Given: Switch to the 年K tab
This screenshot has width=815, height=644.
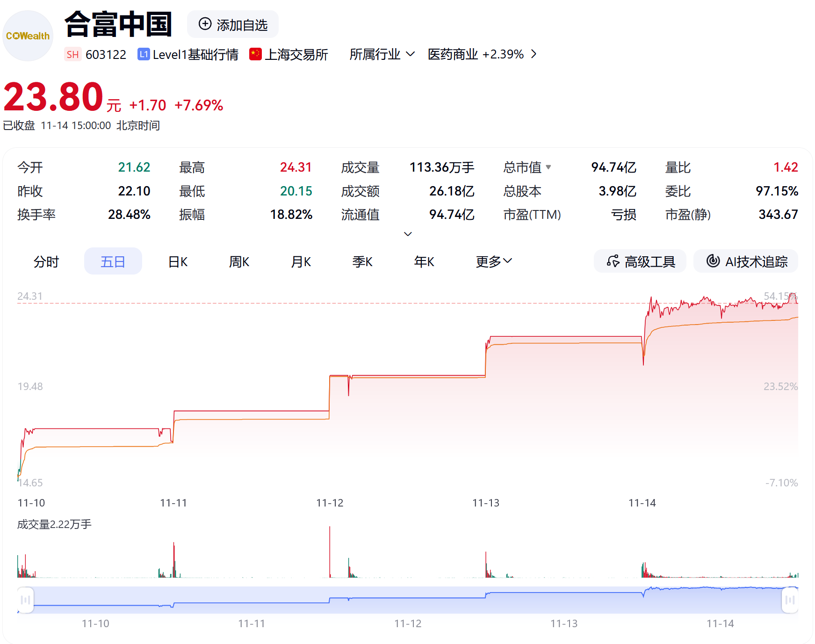Looking at the screenshot, I should coord(424,261).
